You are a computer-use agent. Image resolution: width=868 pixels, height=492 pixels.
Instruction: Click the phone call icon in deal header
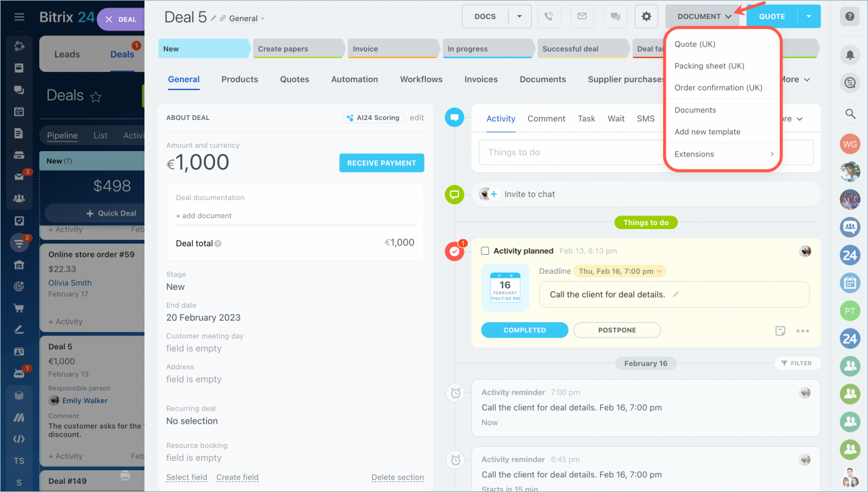click(549, 16)
